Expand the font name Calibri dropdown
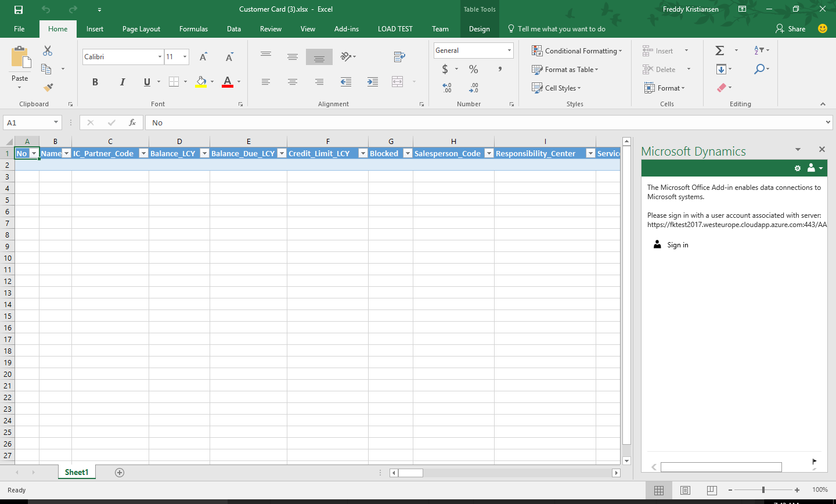Viewport: 836px width, 504px height. point(160,57)
